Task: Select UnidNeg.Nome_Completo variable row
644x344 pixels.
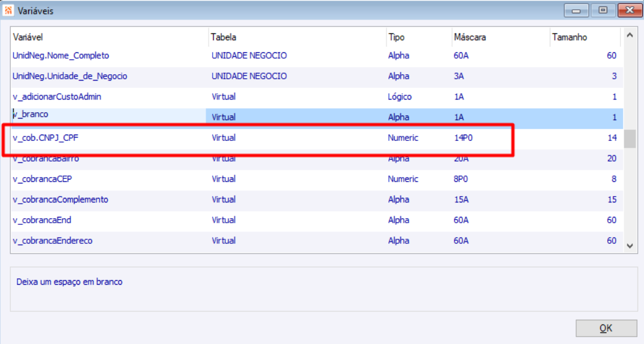Action: click(316, 56)
